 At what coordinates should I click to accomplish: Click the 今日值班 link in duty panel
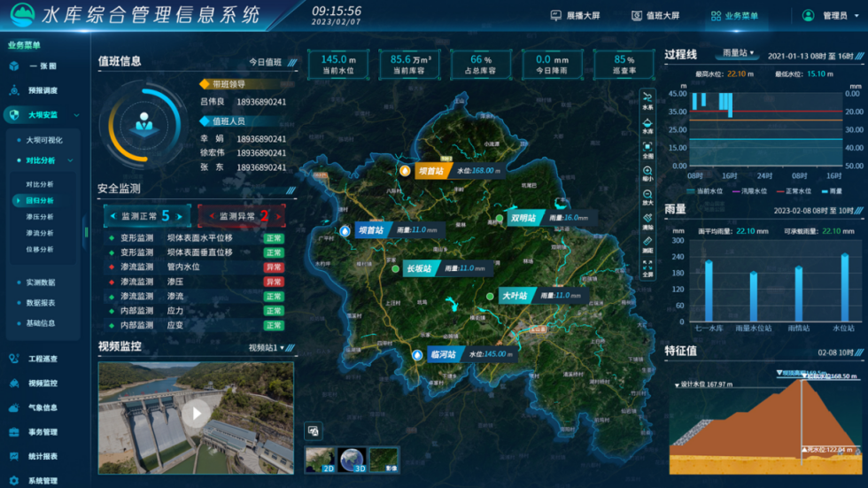pos(265,62)
